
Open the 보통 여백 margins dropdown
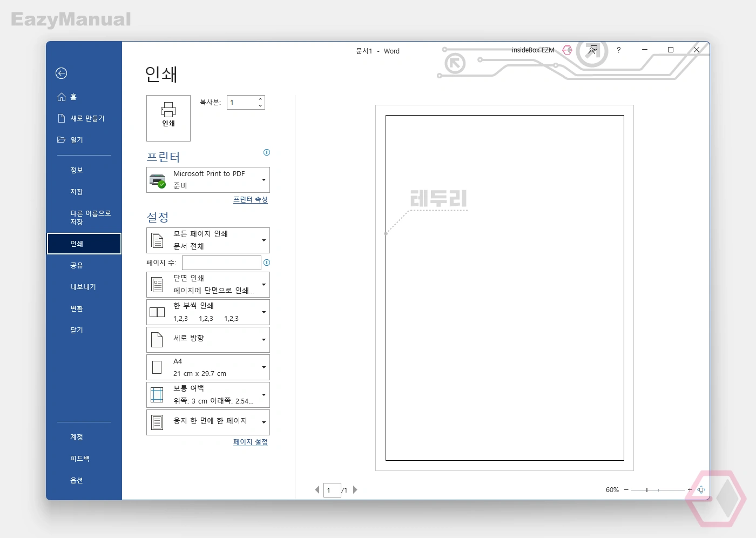[208, 395]
